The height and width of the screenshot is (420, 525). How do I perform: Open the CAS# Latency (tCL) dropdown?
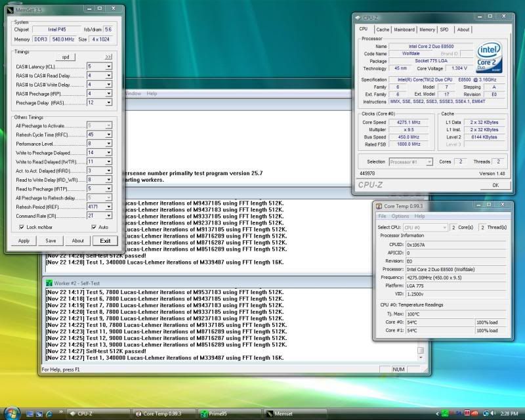point(109,67)
